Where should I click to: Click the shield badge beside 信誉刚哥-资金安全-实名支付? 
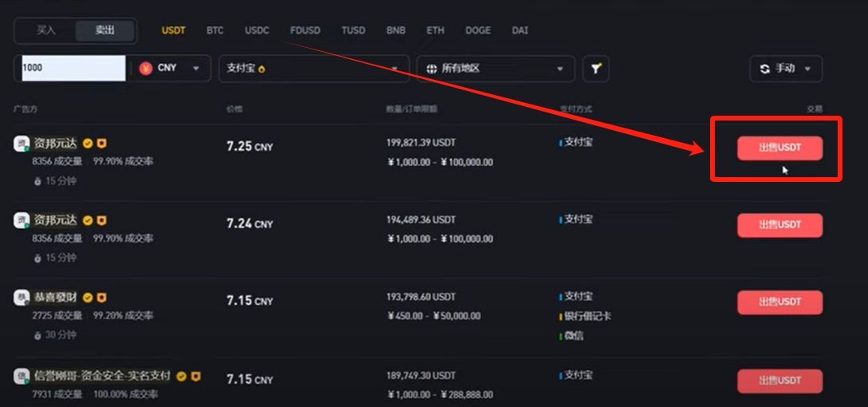[195, 375]
